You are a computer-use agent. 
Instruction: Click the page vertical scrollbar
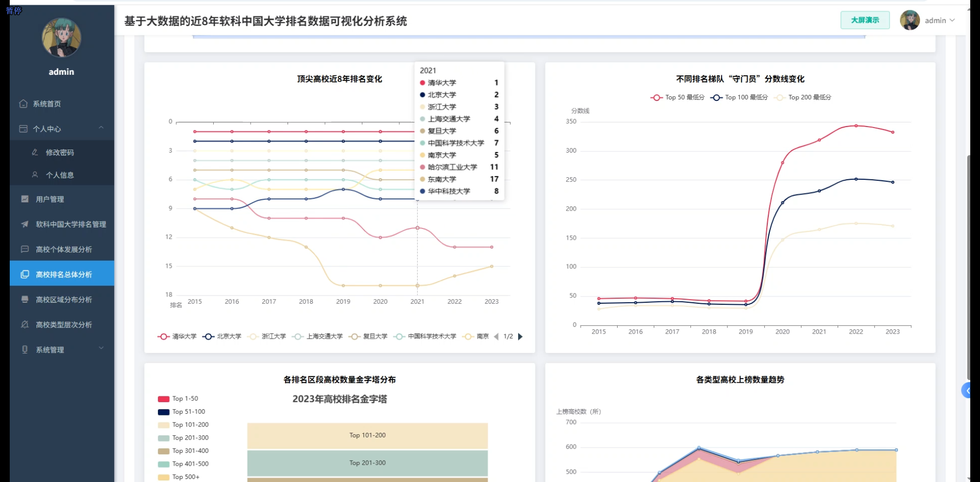tap(968, 266)
